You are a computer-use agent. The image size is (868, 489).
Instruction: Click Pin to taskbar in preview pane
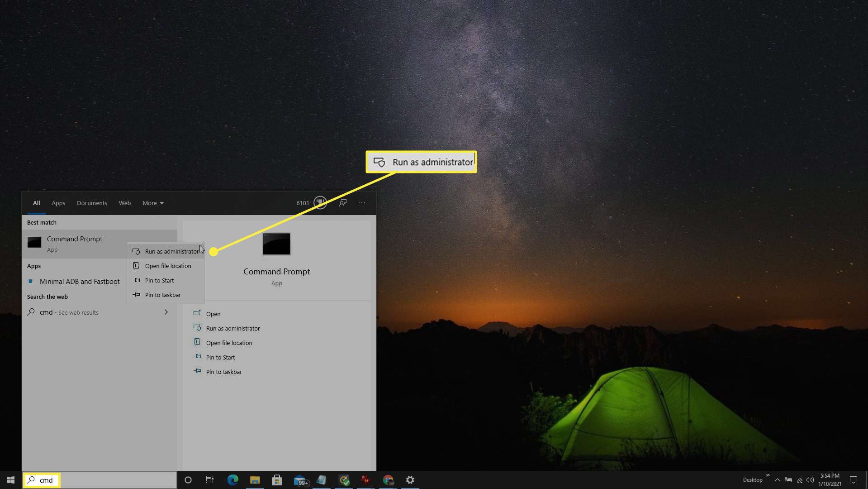223,372
